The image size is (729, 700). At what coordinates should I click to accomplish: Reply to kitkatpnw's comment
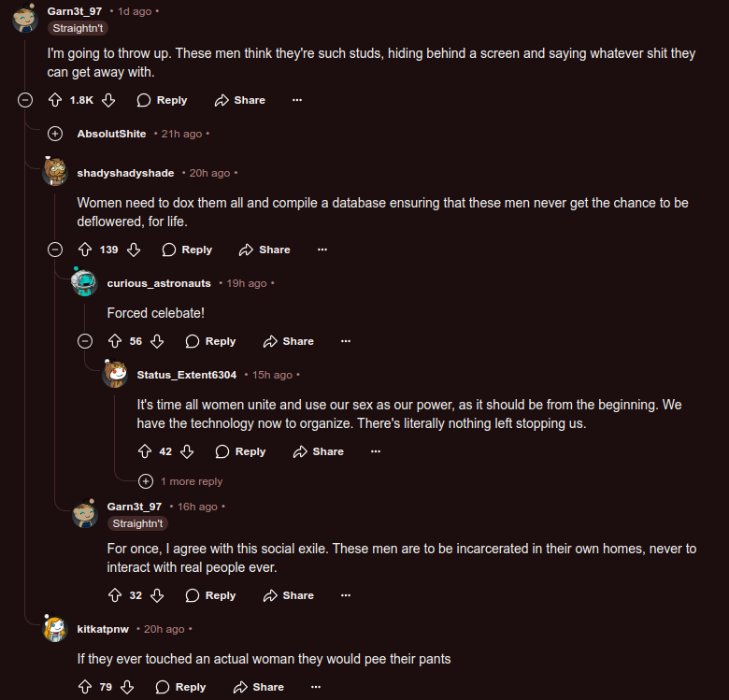[180, 687]
